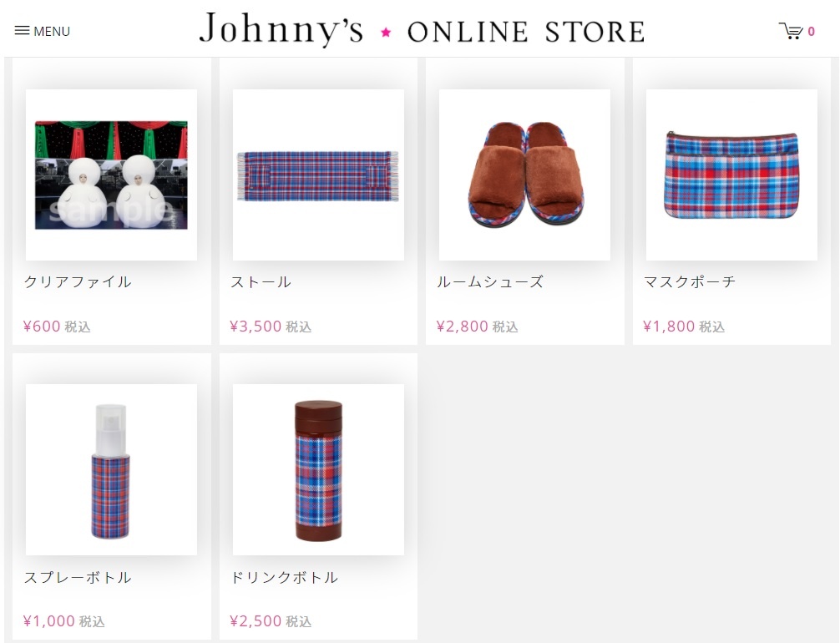Image resolution: width=840 pixels, height=643 pixels.
Task: Click the cart item count number
Action: pos(811,32)
